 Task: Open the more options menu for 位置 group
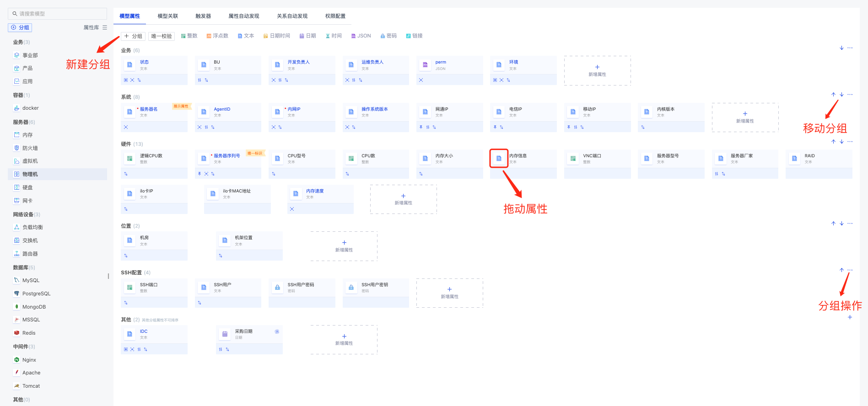[x=850, y=224]
